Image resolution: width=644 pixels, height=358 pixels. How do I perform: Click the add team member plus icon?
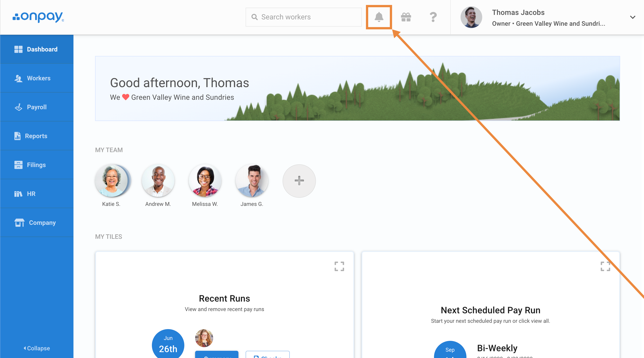tap(299, 181)
